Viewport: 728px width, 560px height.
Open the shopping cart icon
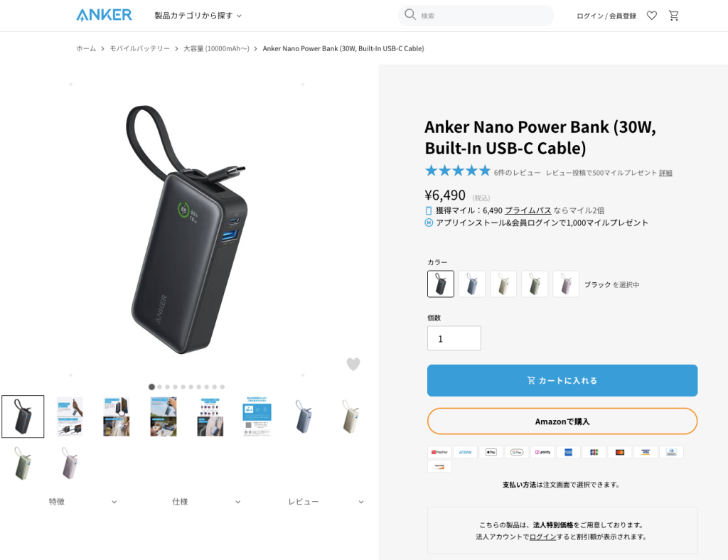674,16
